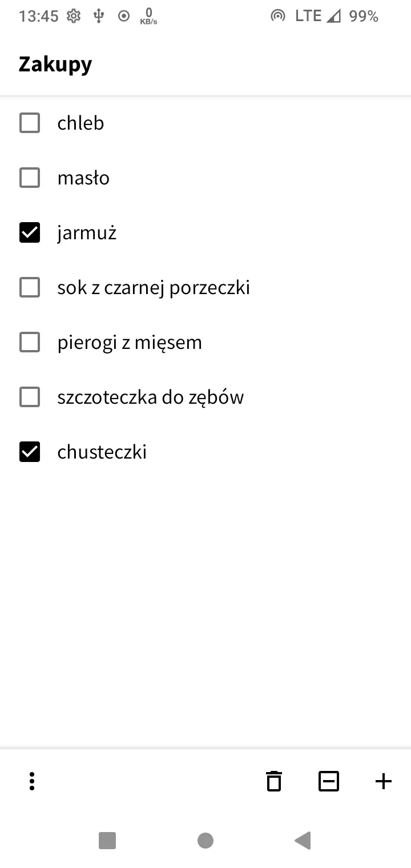Click the USB connection icon
411x868 pixels.
99,16
